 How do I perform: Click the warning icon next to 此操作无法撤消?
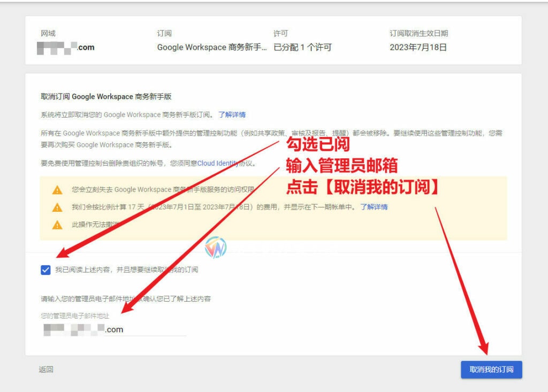[57, 225]
